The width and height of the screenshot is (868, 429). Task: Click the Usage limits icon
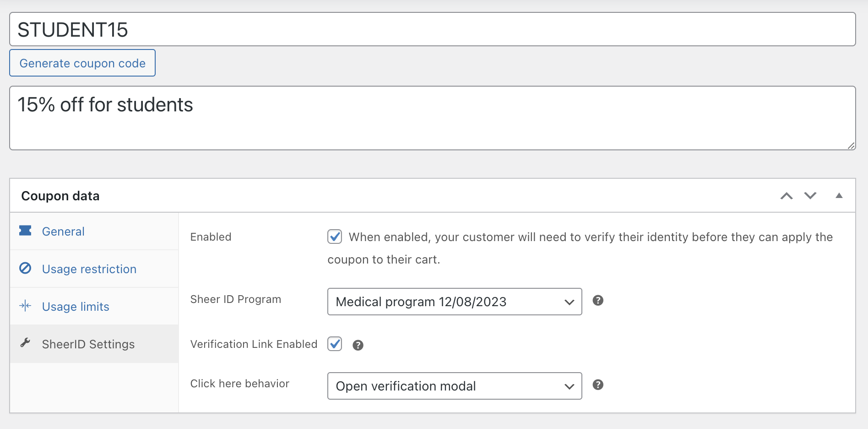point(25,306)
